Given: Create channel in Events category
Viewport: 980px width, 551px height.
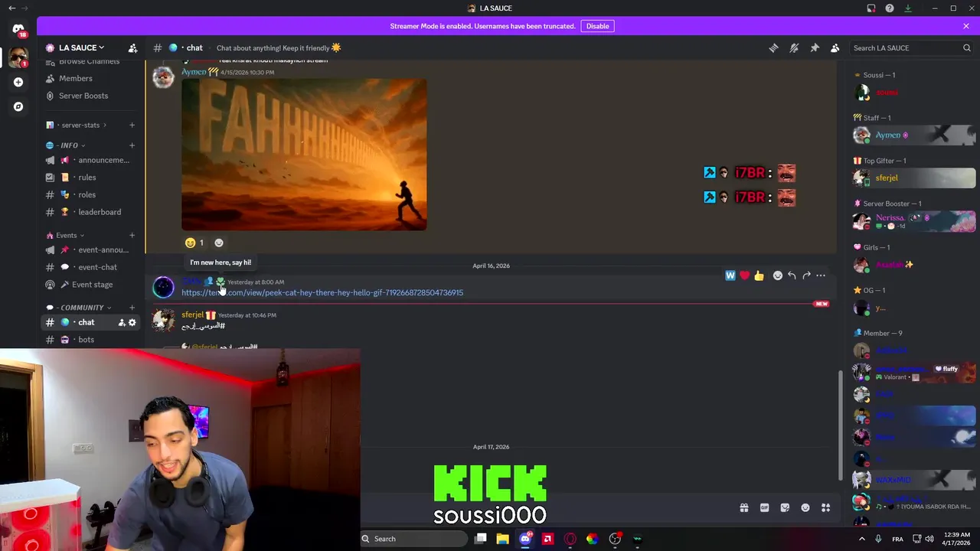Looking at the screenshot, I should click(x=132, y=235).
